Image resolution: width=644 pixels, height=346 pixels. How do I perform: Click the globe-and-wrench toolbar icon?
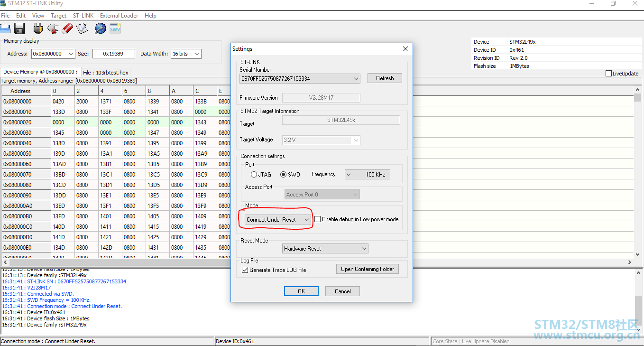100,28
